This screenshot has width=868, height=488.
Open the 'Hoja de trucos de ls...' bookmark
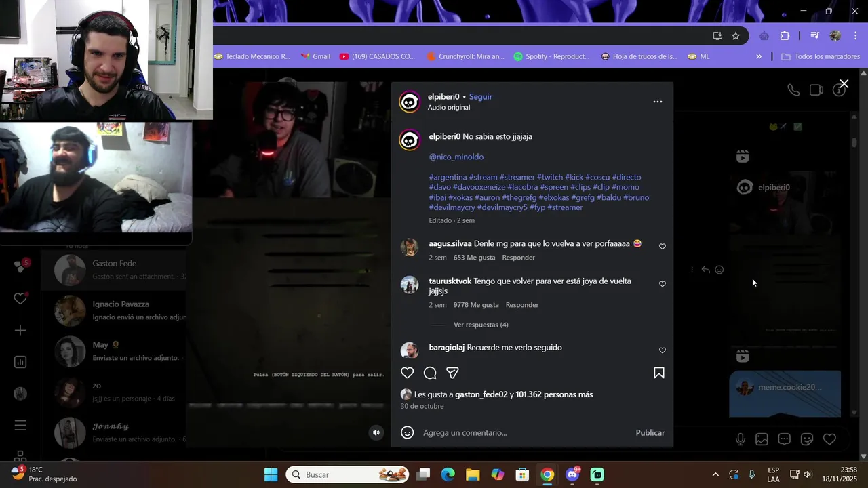pyautogui.click(x=639, y=57)
